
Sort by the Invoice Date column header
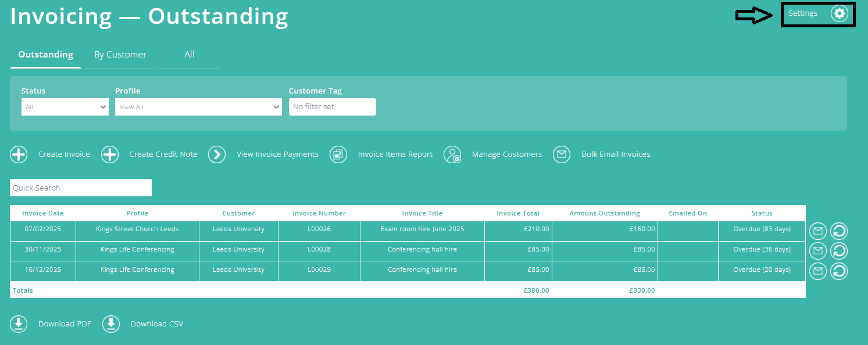(x=42, y=213)
